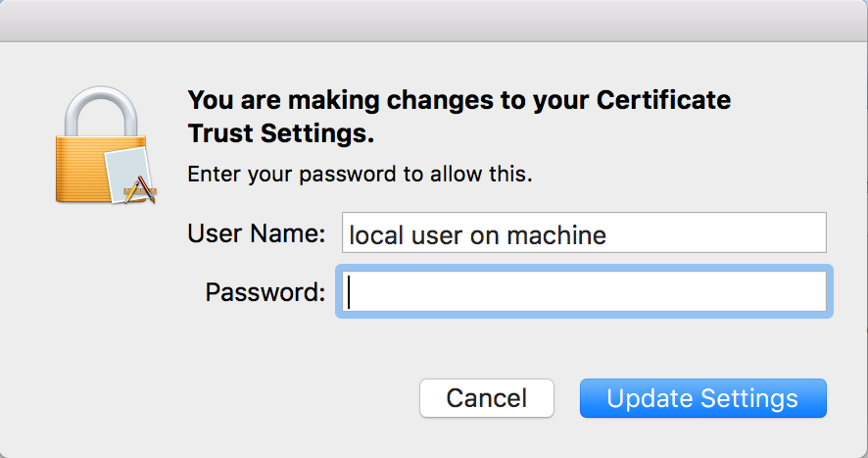Click "Trust Settings." on heading's second line
Image resolution: width=868 pixels, height=458 pixels.
coord(281,132)
